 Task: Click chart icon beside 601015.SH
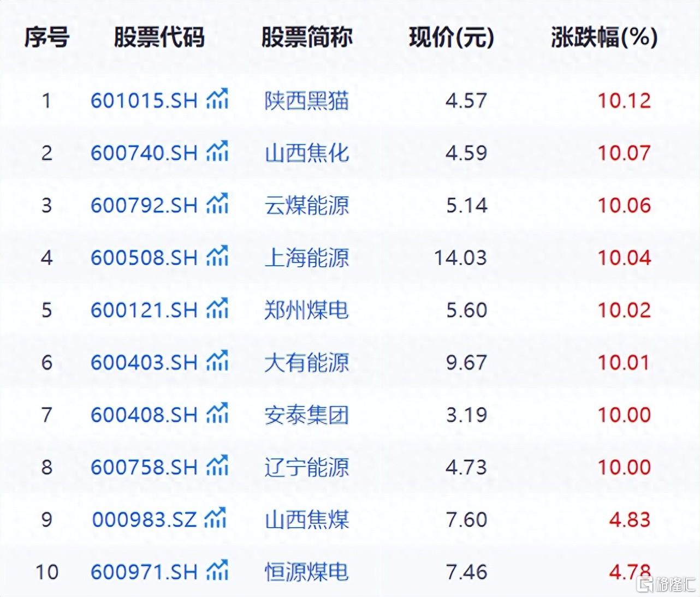(217, 99)
